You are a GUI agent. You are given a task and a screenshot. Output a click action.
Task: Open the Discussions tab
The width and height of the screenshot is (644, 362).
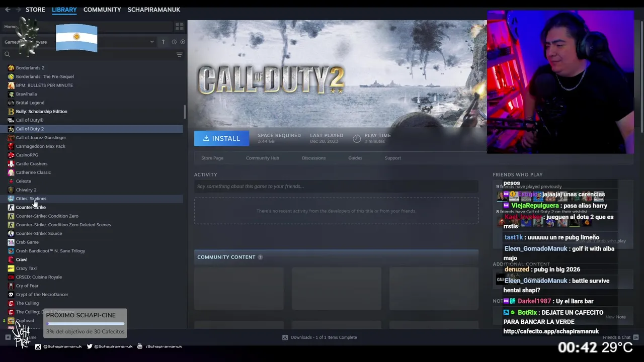(x=314, y=158)
